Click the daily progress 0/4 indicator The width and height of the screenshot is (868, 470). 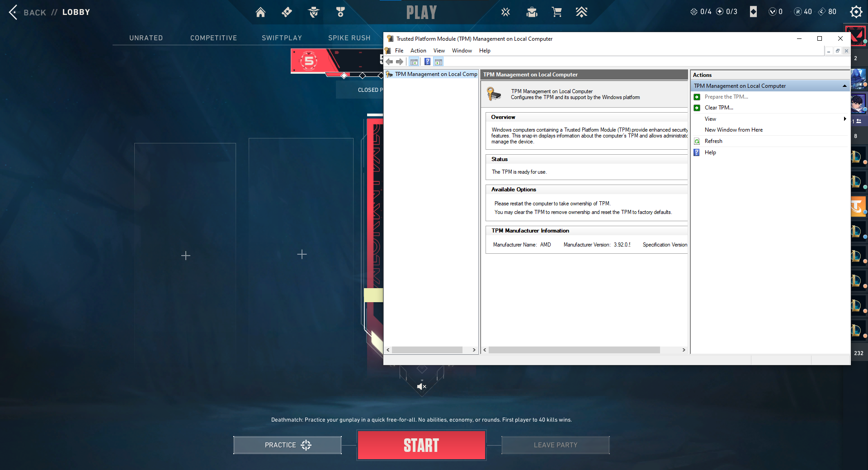click(701, 12)
